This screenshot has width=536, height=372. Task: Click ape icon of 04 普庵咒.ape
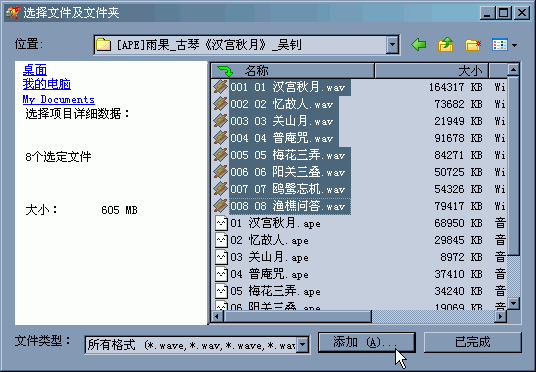coord(222,274)
